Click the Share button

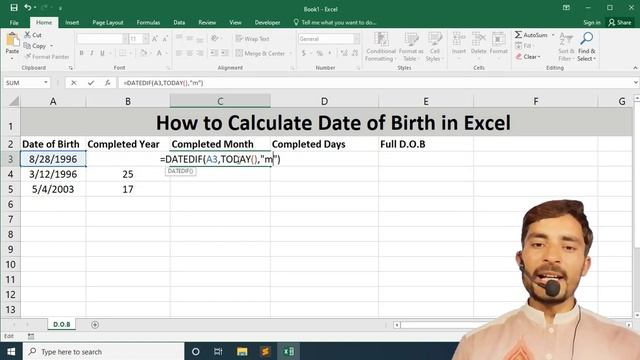coord(620,22)
